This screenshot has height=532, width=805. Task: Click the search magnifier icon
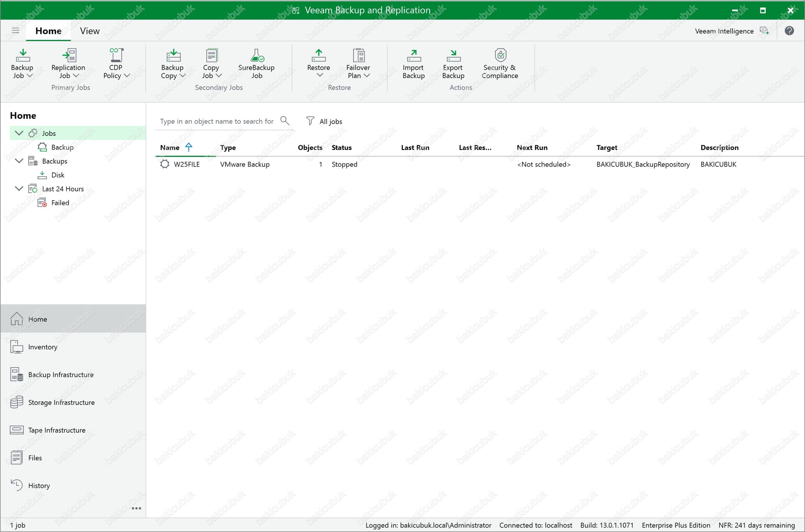(x=285, y=121)
